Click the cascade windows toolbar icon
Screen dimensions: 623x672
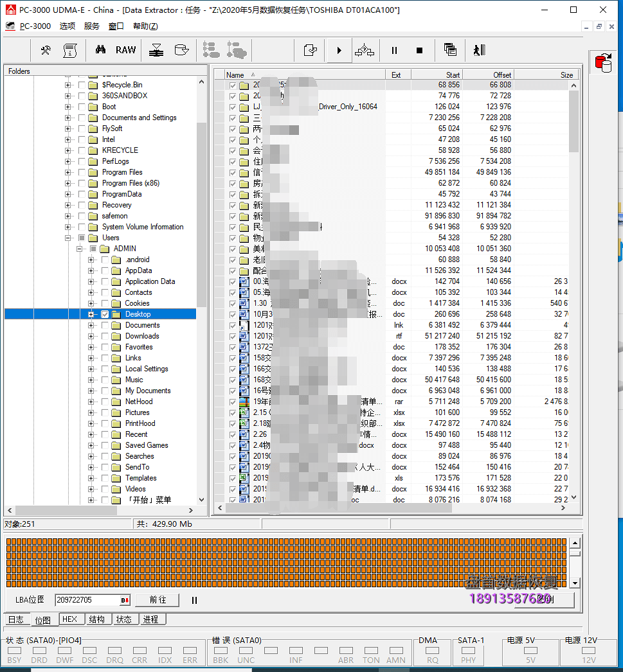click(x=450, y=49)
